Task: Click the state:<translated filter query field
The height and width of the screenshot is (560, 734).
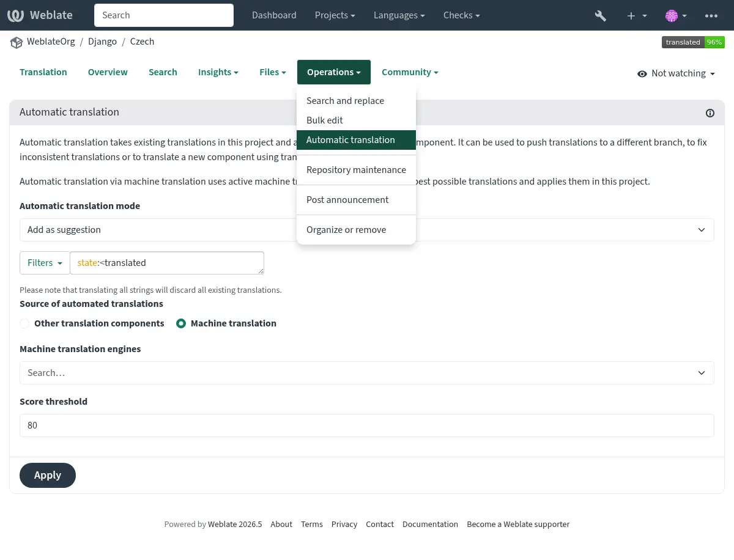Action: click(167, 263)
